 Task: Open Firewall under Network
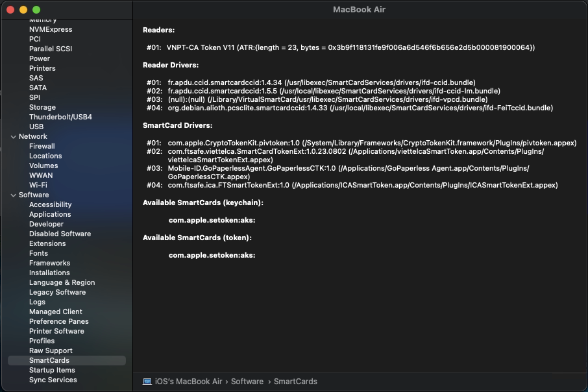tap(42, 146)
